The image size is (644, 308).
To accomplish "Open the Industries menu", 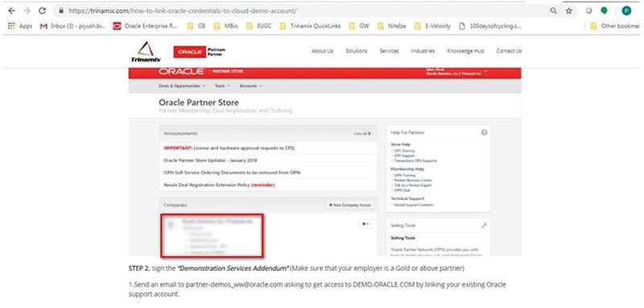I will [423, 51].
